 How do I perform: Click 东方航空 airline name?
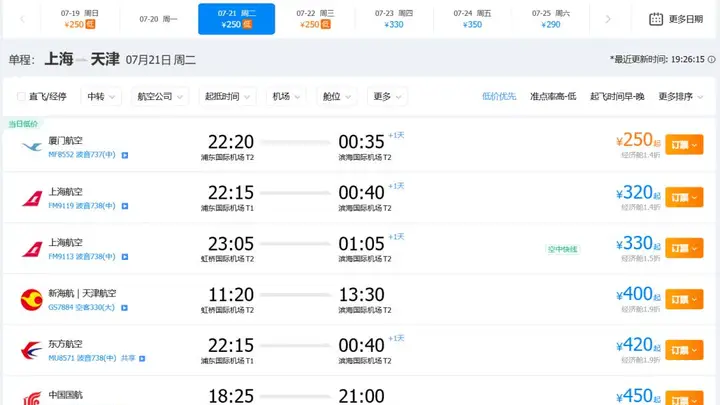click(65, 344)
